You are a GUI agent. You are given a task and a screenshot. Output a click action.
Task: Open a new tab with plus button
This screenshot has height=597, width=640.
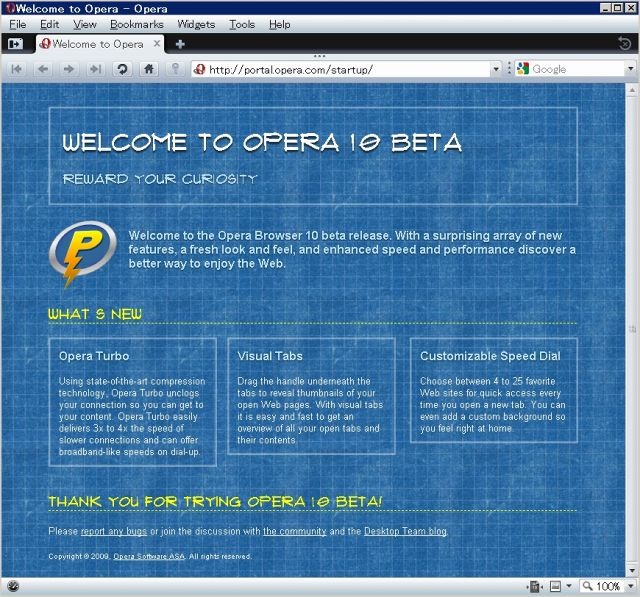pos(180,44)
